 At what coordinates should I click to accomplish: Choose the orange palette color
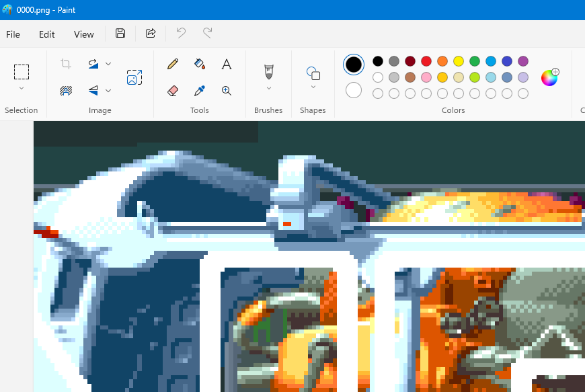[x=442, y=61]
